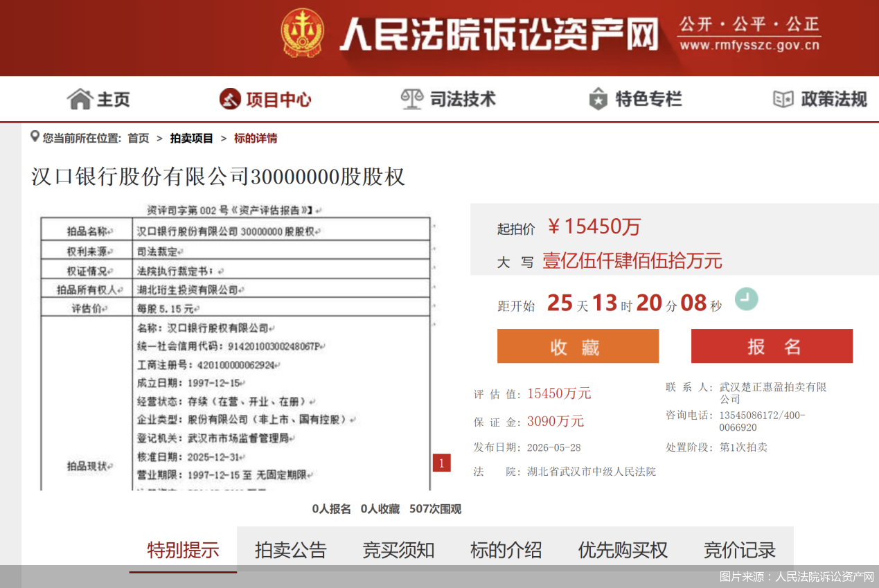
Task: Open the 特色专栏 navigation item
Action: pyautogui.click(x=635, y=99)
